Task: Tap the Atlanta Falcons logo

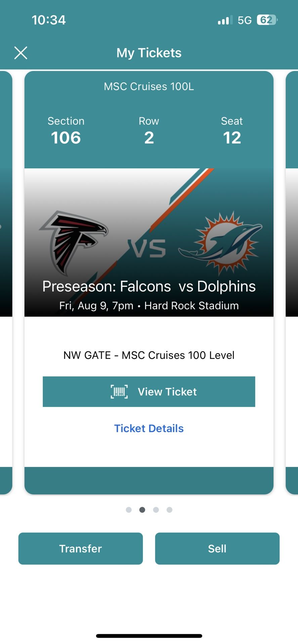Action: pyautogui.click(x=74, y=241)
